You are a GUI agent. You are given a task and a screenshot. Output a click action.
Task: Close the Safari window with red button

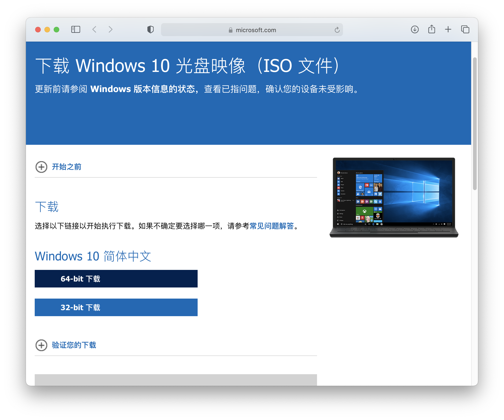coord(38,30)
